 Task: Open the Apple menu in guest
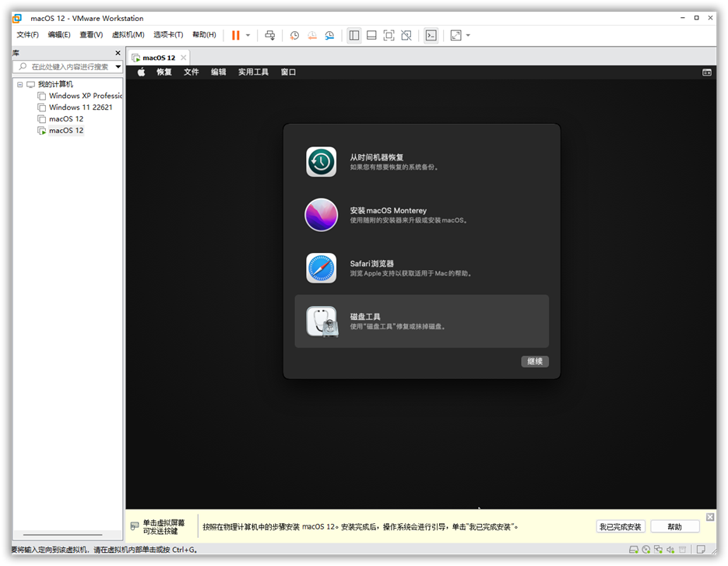click(x=141, y=72)
